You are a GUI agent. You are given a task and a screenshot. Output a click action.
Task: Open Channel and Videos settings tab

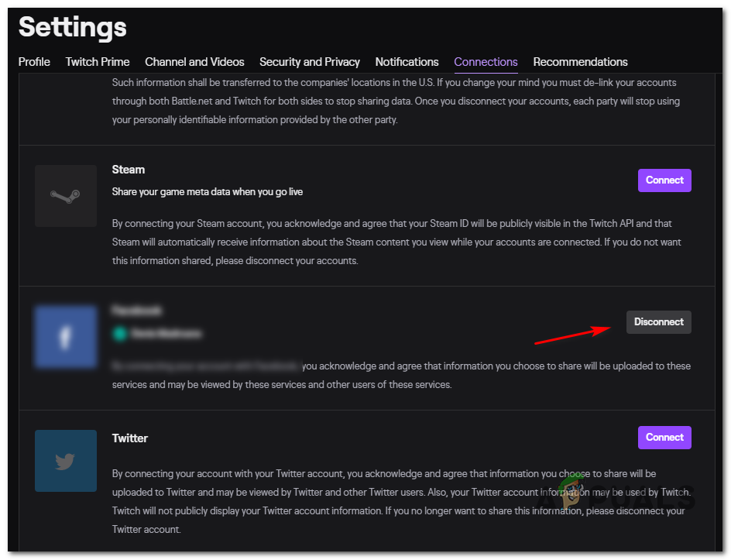194,62
